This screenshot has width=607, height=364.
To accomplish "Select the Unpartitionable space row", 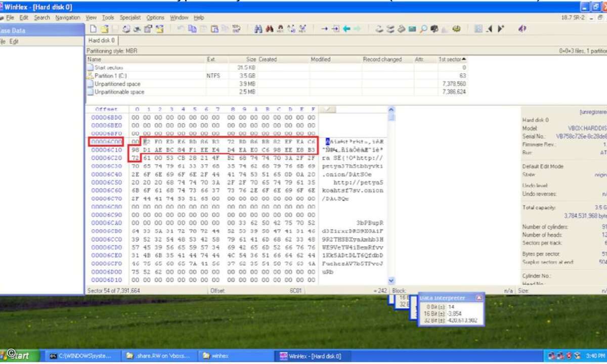I will click(277, 92).
